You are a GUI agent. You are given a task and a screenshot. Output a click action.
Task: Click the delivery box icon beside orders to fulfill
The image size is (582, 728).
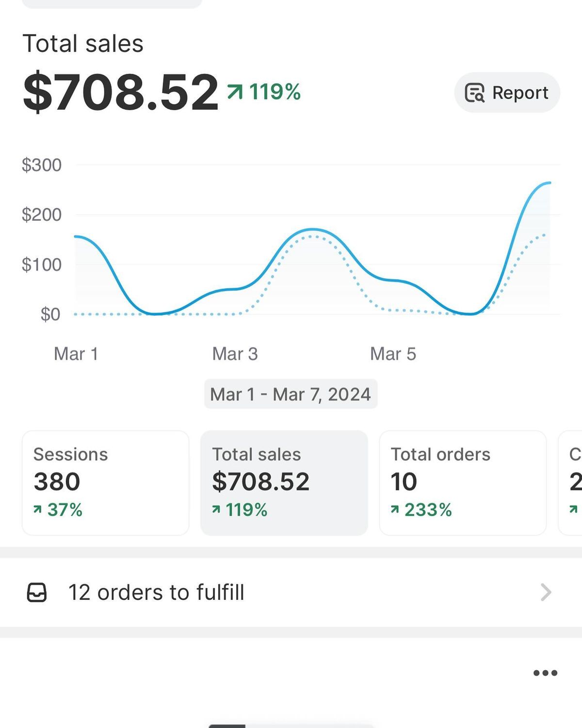[38, 592]
